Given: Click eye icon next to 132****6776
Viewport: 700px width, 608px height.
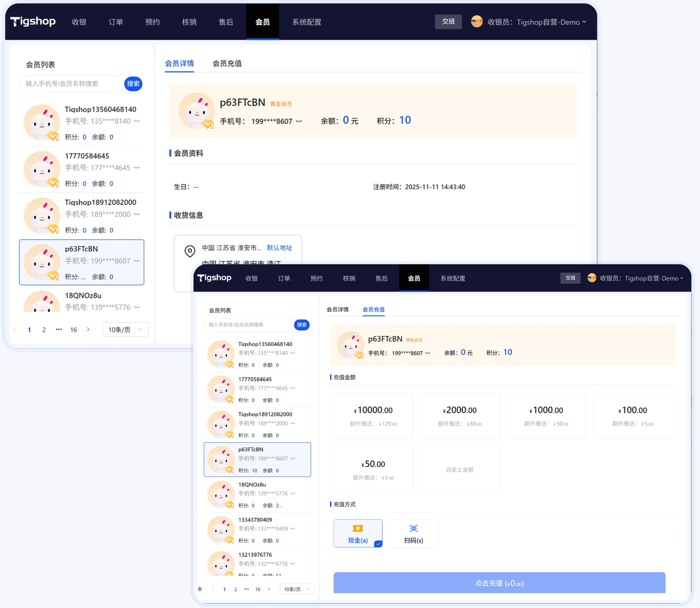Looking at the screenshot, I should coord(293,564).
